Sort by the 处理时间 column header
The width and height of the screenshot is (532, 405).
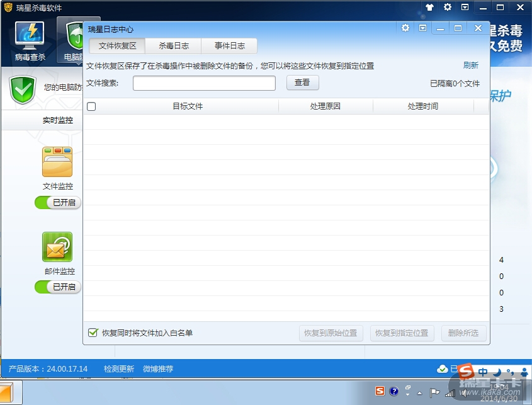[422, 106]
